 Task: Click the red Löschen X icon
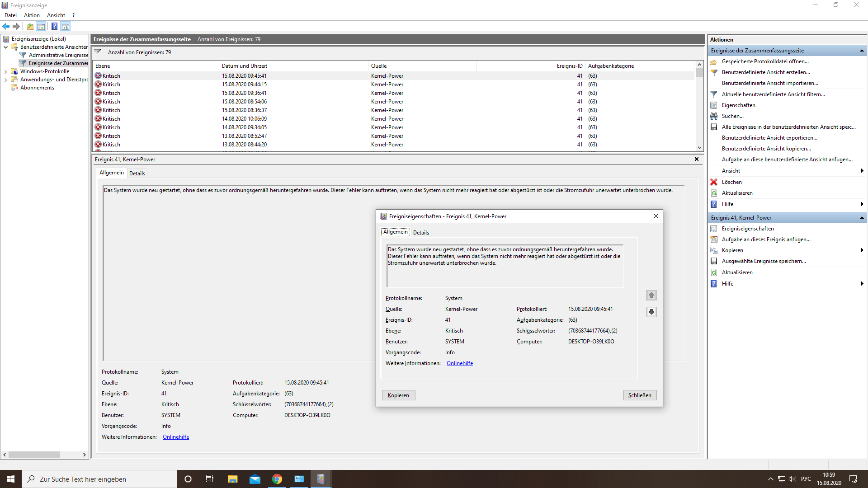(714, 182)
